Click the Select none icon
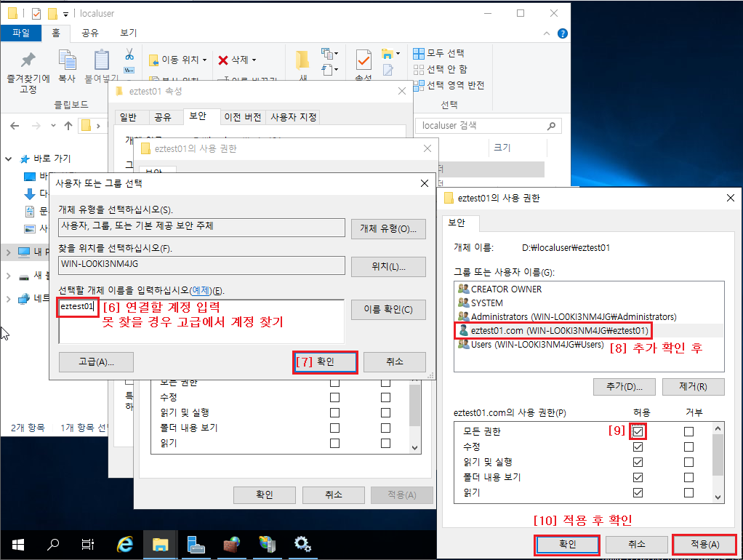 (419, 70)
